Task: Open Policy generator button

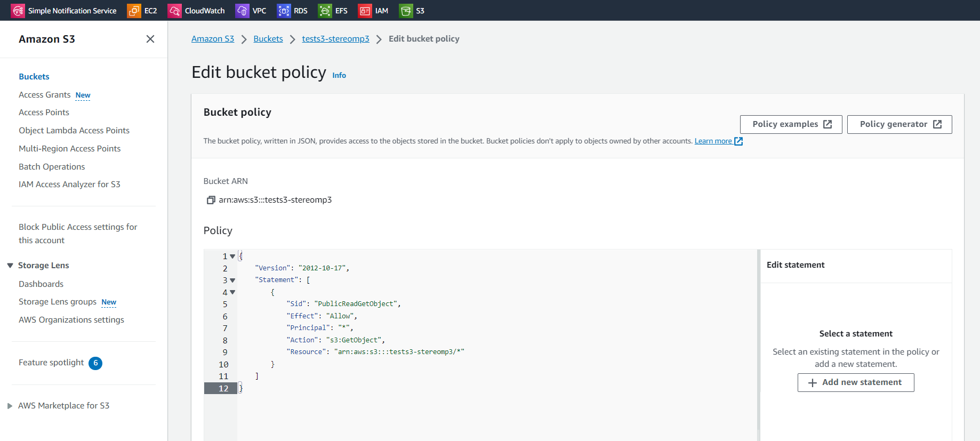Action: click(x=899, y=124)
